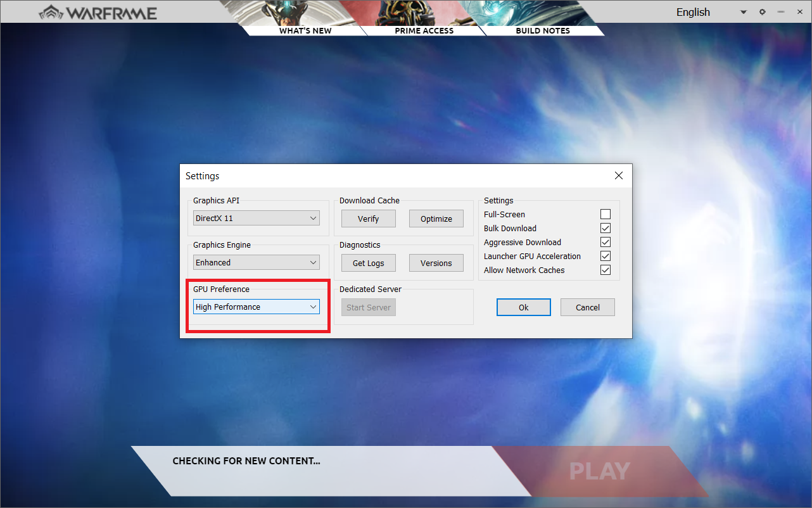Viewport: 812px width, 508px height.
Task: Disable Aggressive Download checkbox
Action: 606,242
